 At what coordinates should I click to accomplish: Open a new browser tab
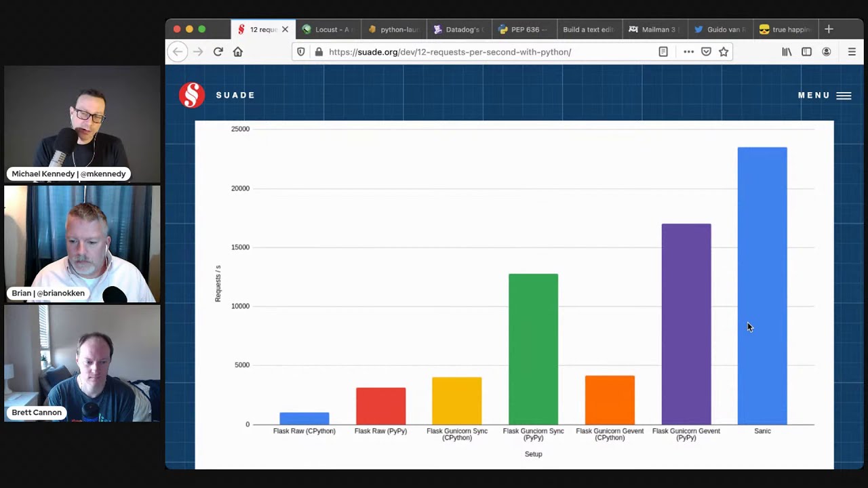[x=829, y=29]
